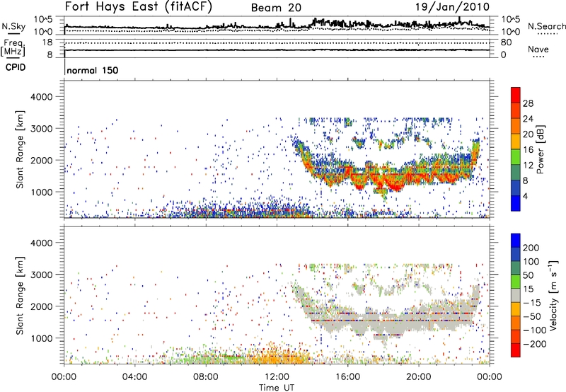Viewport: 566px width, 392px height.
Task: Click the 'N.Sky' legend label
Action: click(13, 26)
